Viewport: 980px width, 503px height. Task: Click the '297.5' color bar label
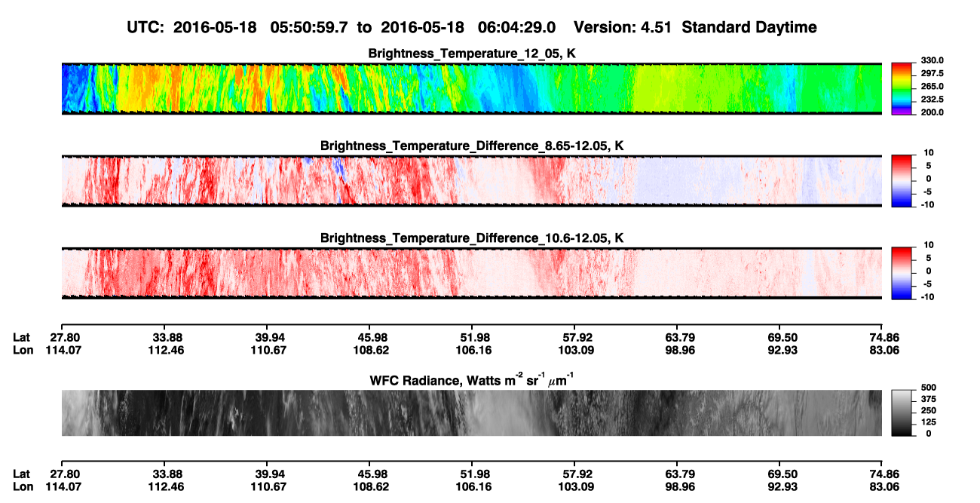(932, 73)
